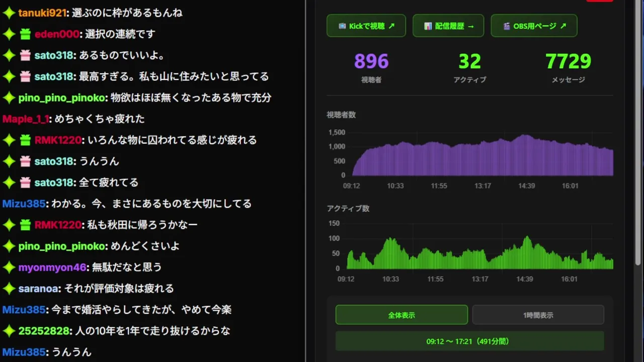Click message text '無駄だなと思う'
Viewport: 644px width, 362px height.
click(x=127, y=267)
